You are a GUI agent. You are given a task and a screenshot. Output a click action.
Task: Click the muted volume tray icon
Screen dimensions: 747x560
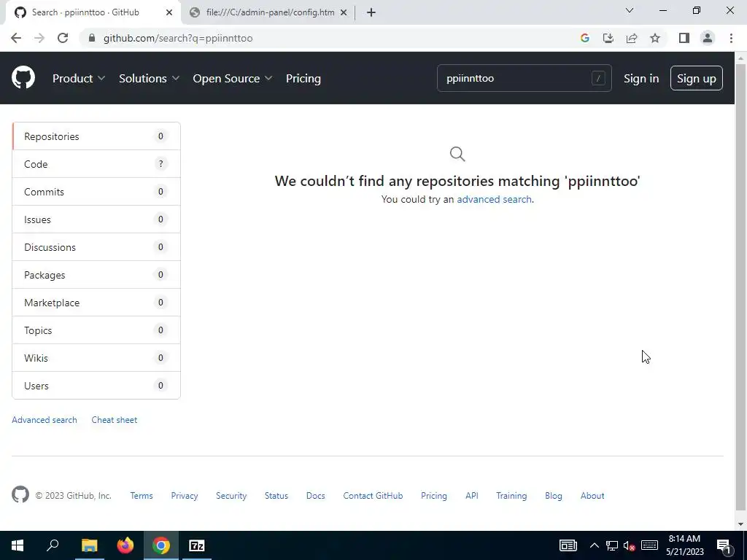click(630, 545)
